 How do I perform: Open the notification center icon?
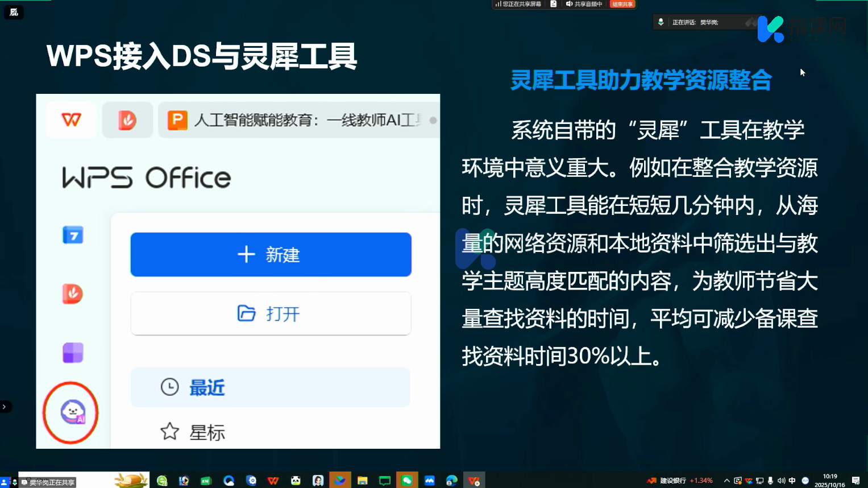pos(856,481)
